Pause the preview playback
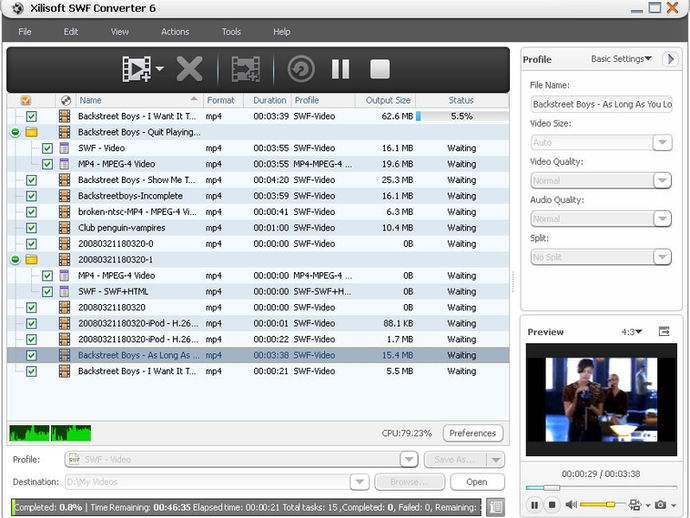 pyautogui.click(x=534, y=505)
